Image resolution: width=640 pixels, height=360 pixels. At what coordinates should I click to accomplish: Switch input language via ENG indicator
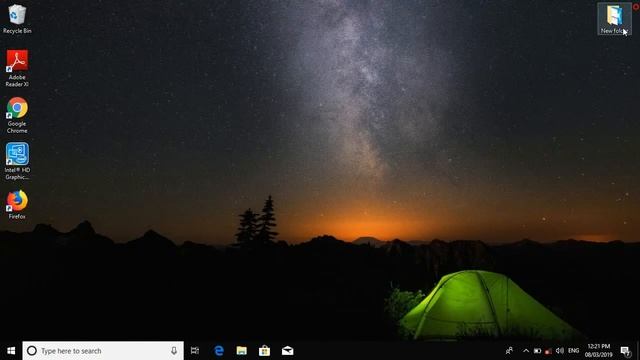tap(573, 351)
